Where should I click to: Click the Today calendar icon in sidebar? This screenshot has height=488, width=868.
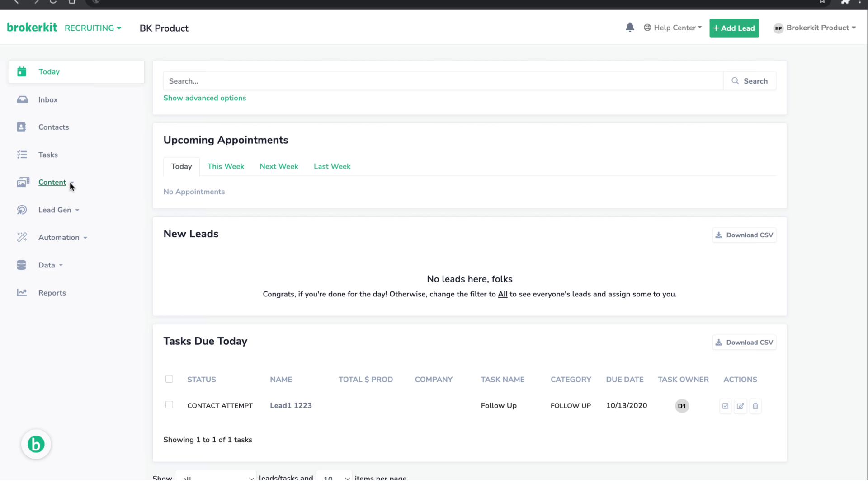(22, 72)
